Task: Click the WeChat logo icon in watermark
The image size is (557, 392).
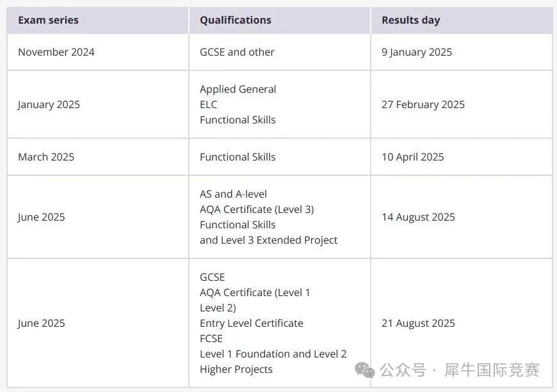Action: pos(365,370)
